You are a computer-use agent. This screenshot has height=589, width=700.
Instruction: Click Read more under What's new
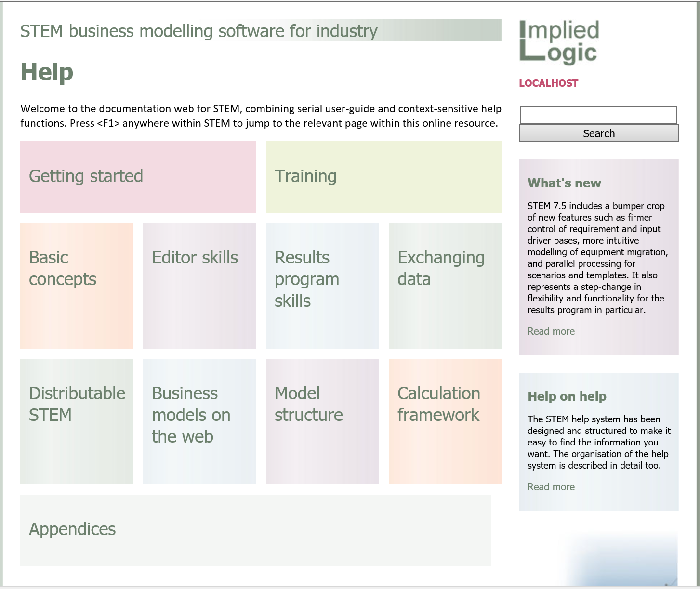(x=551, y=331)
